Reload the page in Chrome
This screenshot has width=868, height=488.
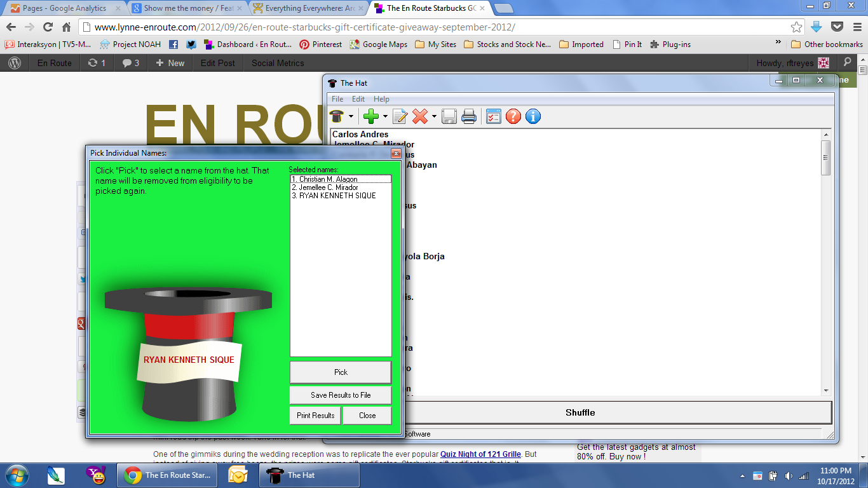(x=48, y=27)
